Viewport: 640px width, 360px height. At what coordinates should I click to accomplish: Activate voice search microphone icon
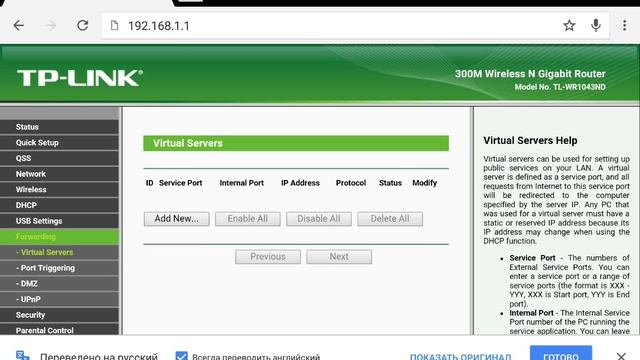[x=596, y=26]
